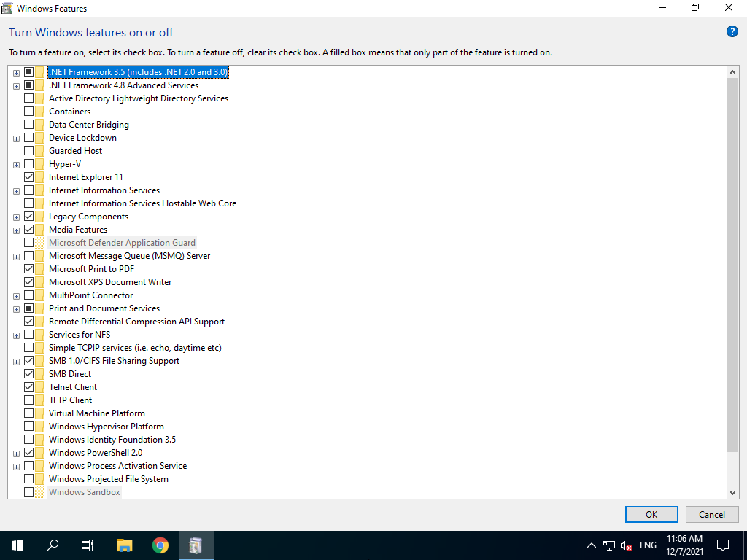The height and width of the screenshot is (560, 747).
Task: Select Remote Differential Compression API Support text
Action: pyautogui.click(x=136, y=322)
